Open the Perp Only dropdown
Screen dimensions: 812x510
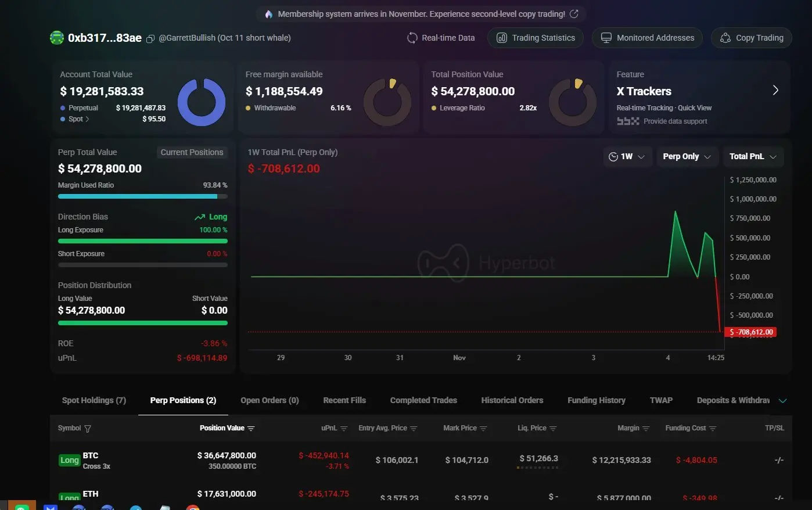(687, 156)
